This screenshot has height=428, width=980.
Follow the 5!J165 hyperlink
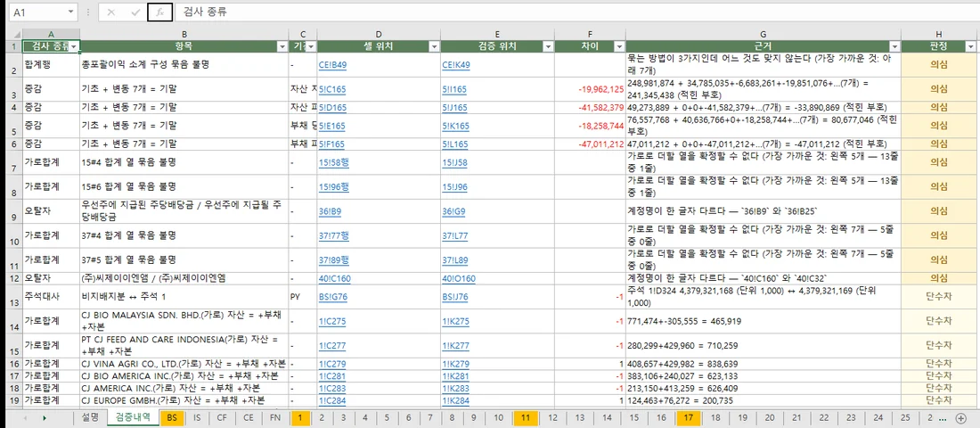point(454,108)
